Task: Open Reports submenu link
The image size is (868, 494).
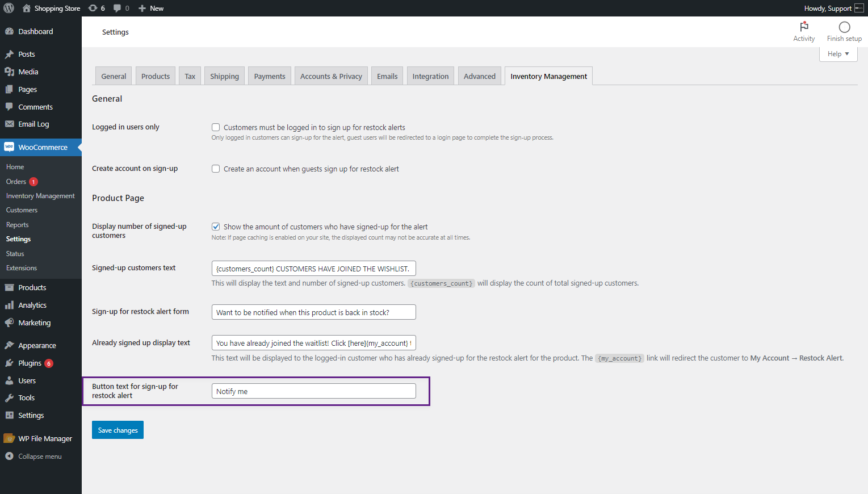Action: pyautogui.click(x=17, y=225)
